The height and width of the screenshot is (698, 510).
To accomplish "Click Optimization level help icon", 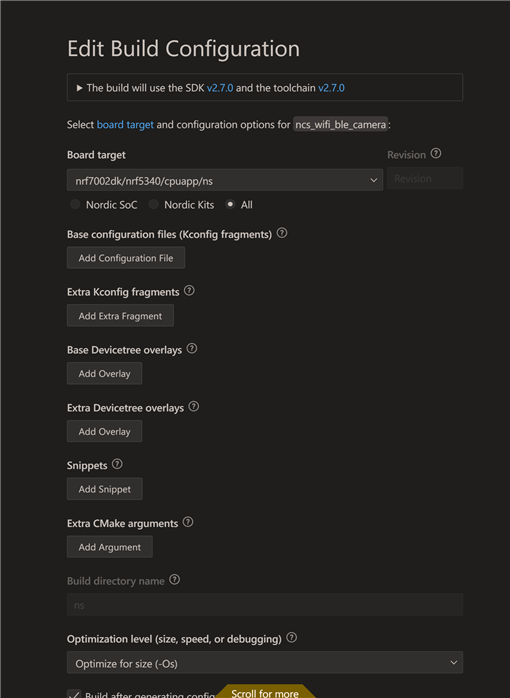I will [291, 637].
